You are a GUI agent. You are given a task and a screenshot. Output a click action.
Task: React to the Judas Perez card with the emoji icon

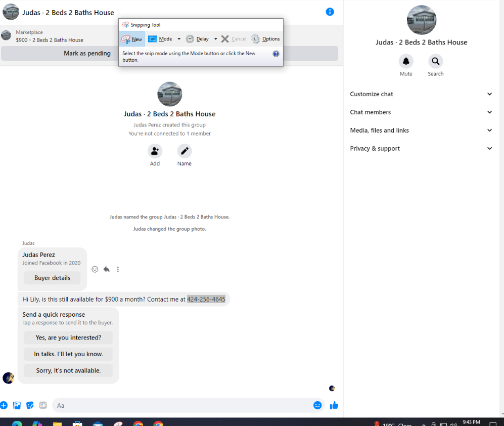click(95, 269)
